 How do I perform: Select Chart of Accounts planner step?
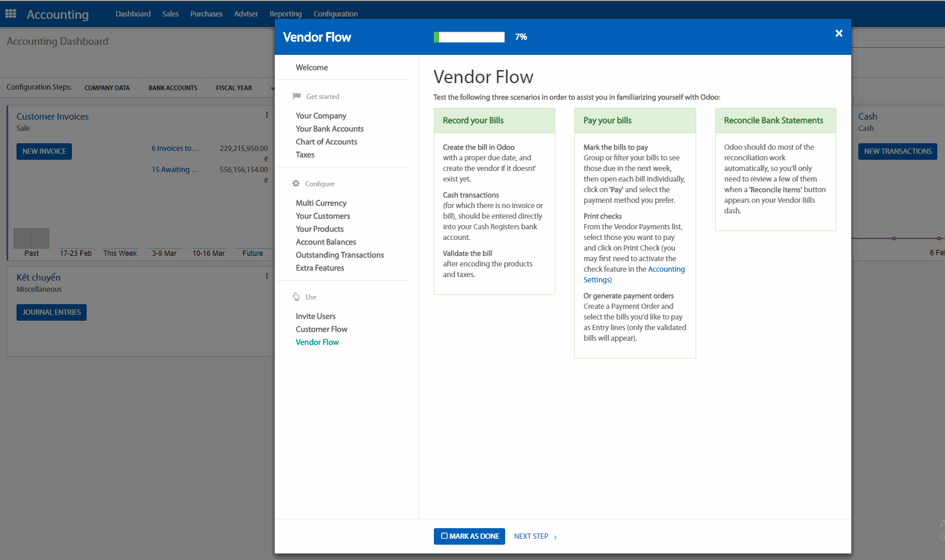[x=326, y=142]
